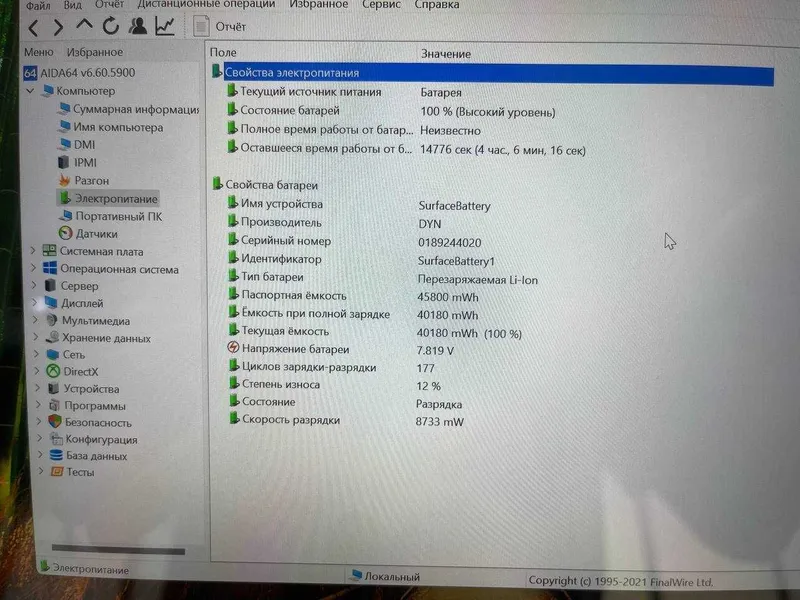This screenshot has width=800, height=600.
Task: Click the Конфигурация icon
Action: [x=56, y=439]
